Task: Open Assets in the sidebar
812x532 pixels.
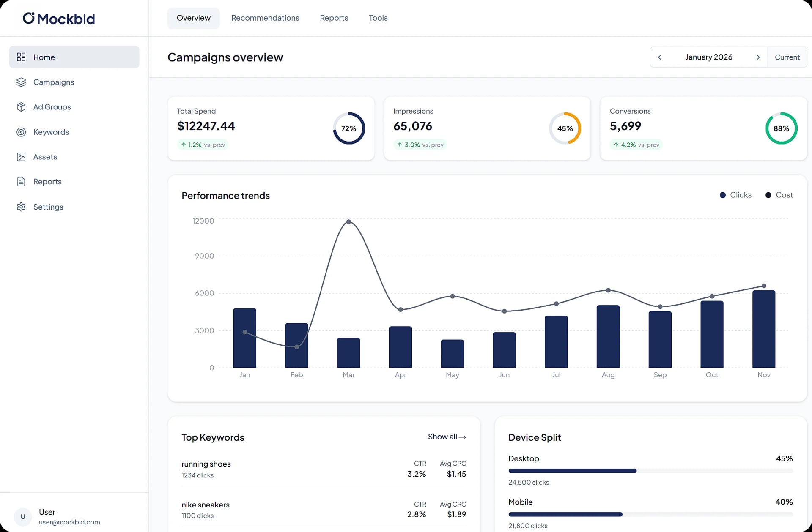Action: coord(74,157)
